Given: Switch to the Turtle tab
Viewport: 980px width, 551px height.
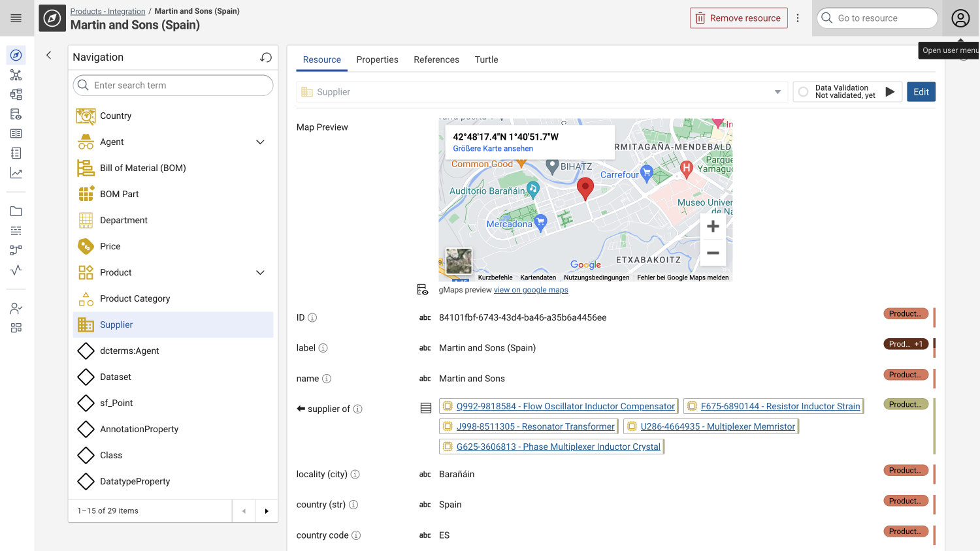Looking at the screenshot, I should pos(486,59).
